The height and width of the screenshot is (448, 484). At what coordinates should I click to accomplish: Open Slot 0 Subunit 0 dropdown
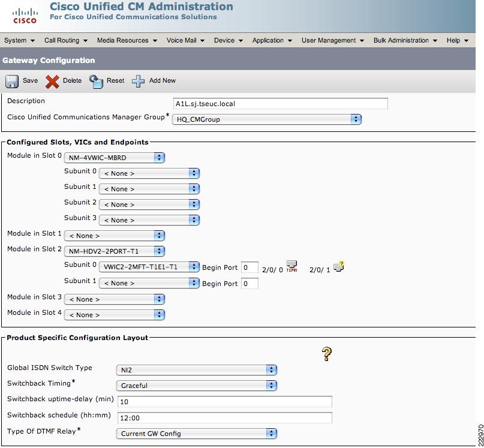tap(149, 173)
